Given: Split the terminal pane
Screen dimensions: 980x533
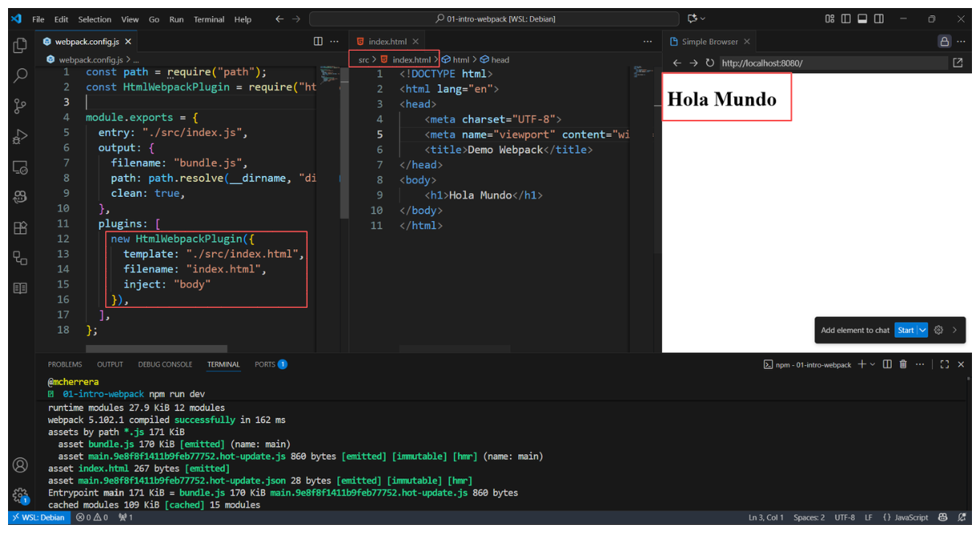Looking at the screenshot, I should click(887, 364).
